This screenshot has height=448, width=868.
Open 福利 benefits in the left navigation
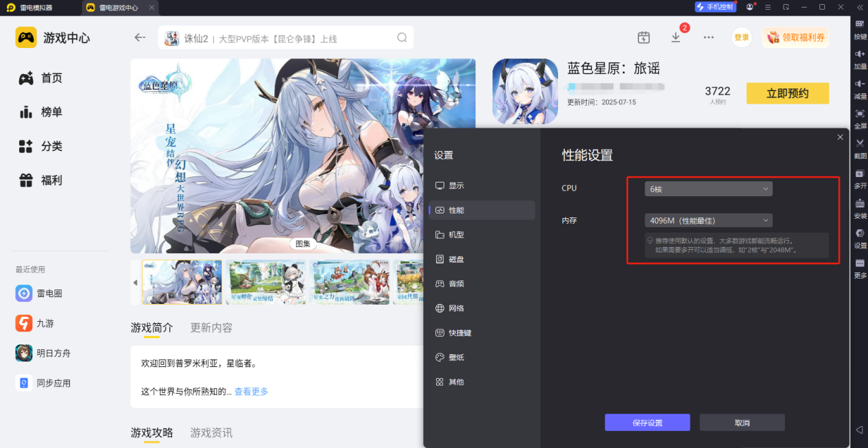click(x=41, y=180)
